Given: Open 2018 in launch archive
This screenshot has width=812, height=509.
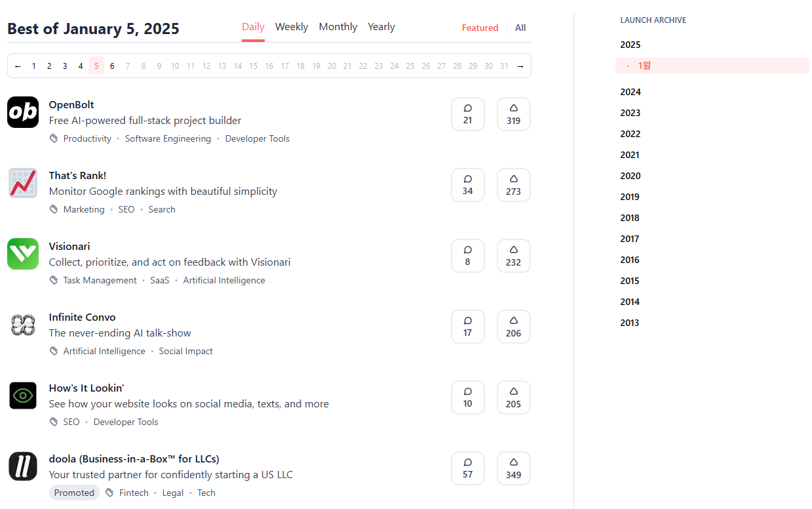Looking at the screenshot, I should pyautogui.click(x=630, y=218).
